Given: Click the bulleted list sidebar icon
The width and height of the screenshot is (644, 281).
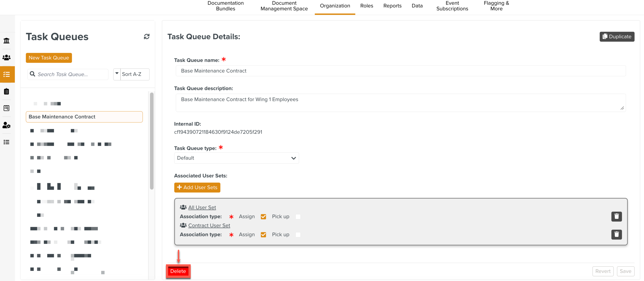Looking at the screenshot, I should (6, 142).
